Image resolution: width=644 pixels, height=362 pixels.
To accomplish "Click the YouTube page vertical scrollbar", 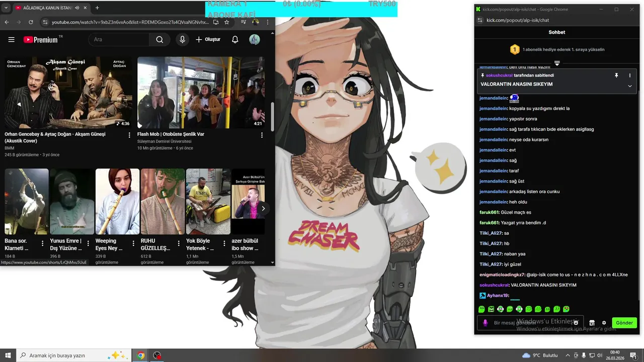I will 273,117.
